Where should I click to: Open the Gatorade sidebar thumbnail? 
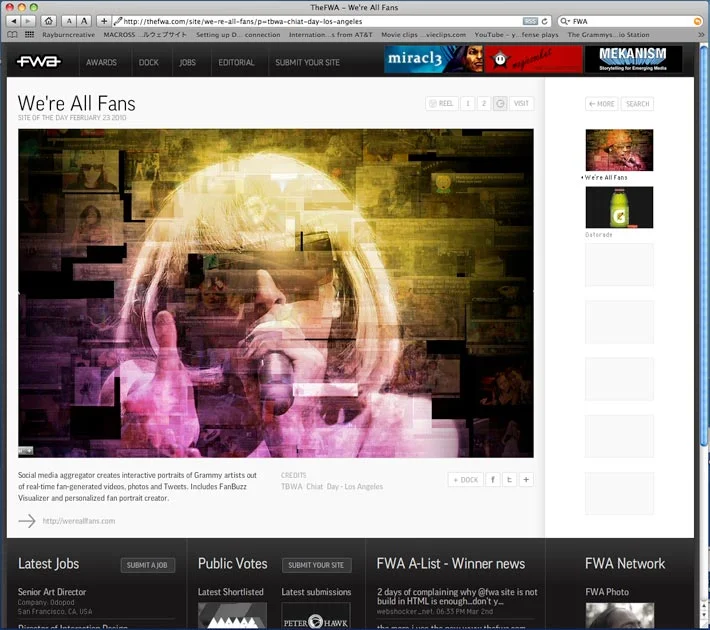[x=619, y=207]
